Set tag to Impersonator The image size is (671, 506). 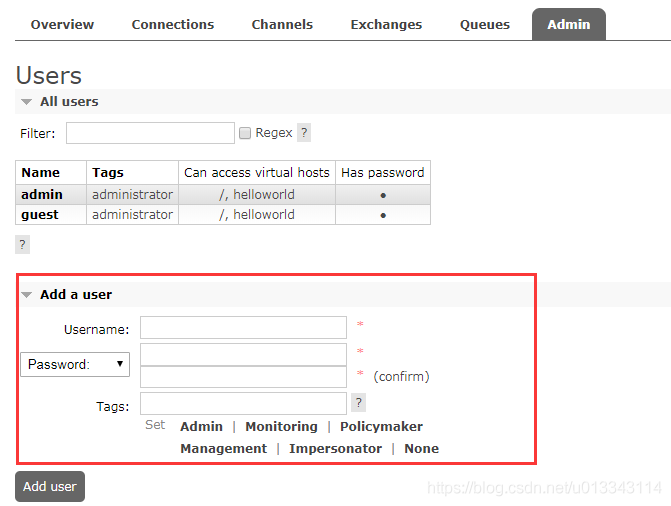pos(336,449)
